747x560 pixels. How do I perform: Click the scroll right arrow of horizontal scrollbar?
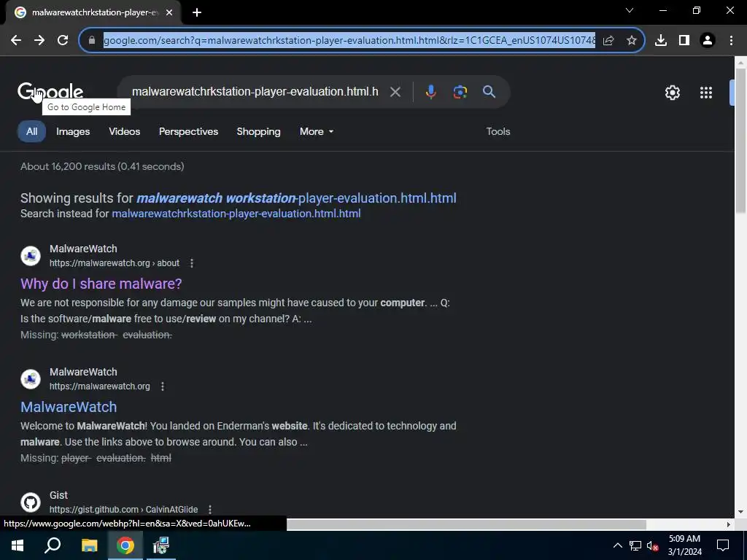tap(729, 524)
